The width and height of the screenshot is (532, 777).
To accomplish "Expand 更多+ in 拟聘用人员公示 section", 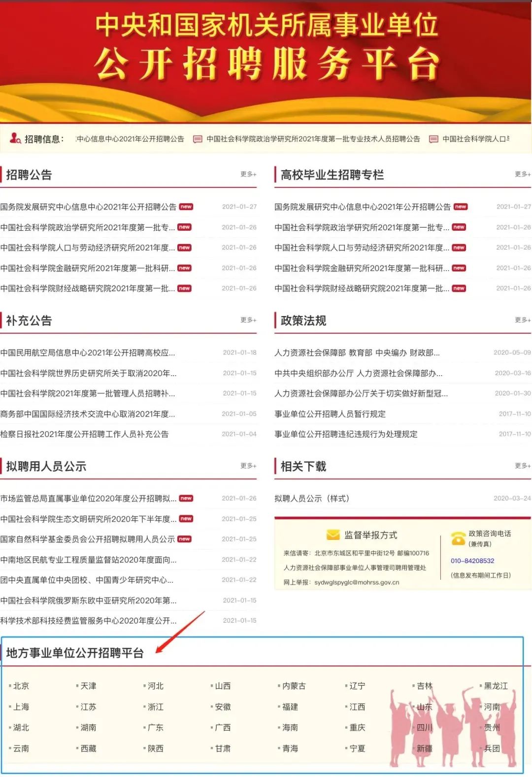I will pos(248,466).
